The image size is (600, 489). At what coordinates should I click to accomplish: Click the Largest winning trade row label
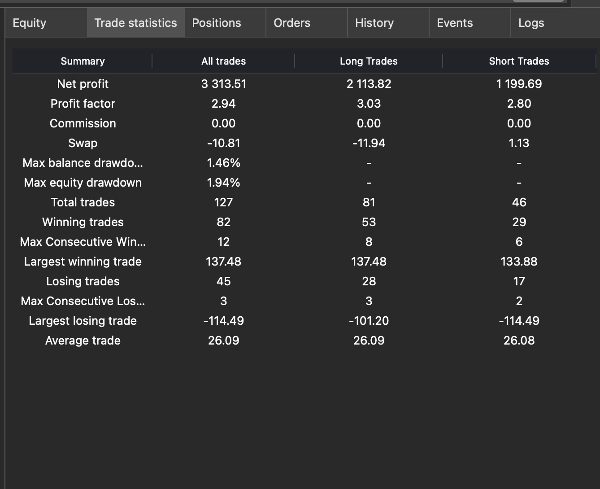(83, 262)
